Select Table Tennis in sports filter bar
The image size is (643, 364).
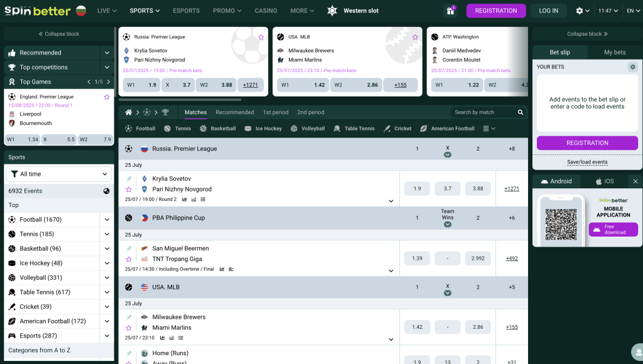click(354, 129)
